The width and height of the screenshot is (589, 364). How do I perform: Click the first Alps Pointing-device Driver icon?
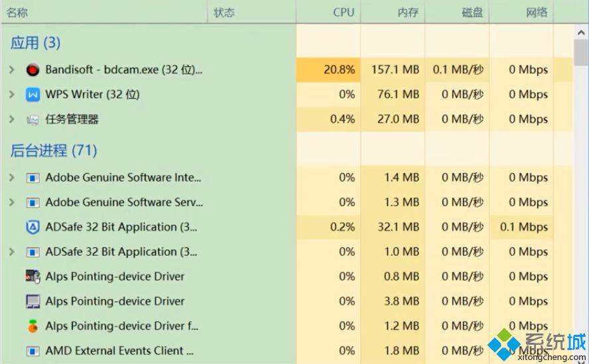tap(33, 277)
